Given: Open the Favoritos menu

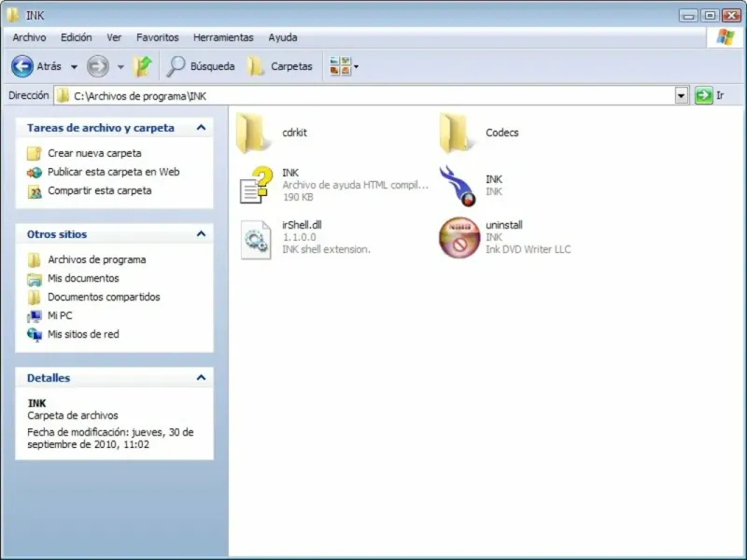Looking at the screenshot, I should click(x=158, y=37).
